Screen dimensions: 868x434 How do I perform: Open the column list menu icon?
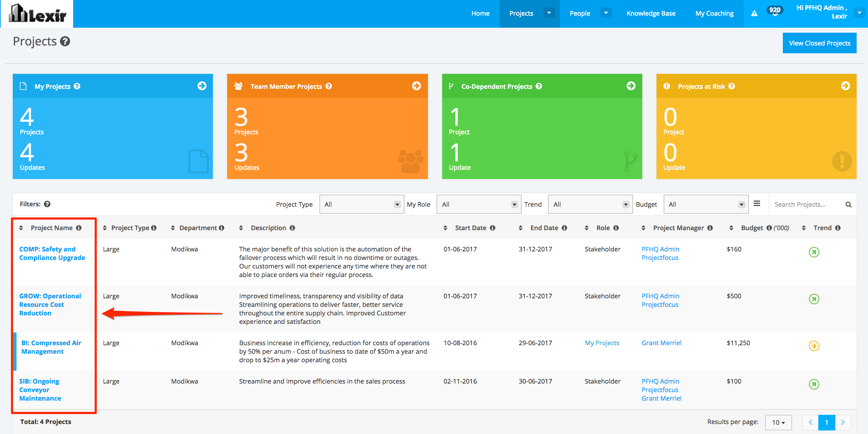(x=757, y=204)
